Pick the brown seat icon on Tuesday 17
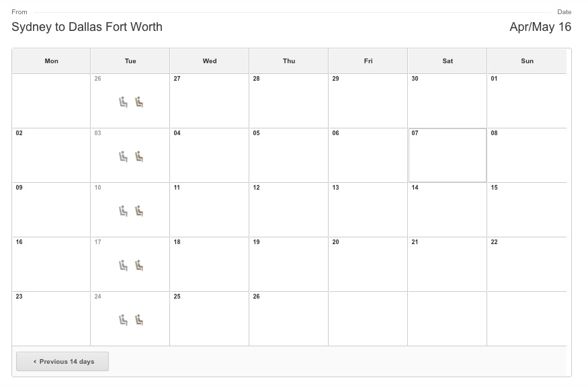Viewport: 588px width, 388px height. (x=139, y=266)
